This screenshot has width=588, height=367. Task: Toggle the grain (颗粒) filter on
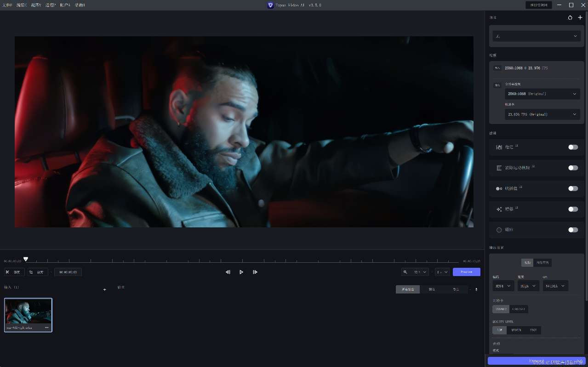click(x=572, y=230)
